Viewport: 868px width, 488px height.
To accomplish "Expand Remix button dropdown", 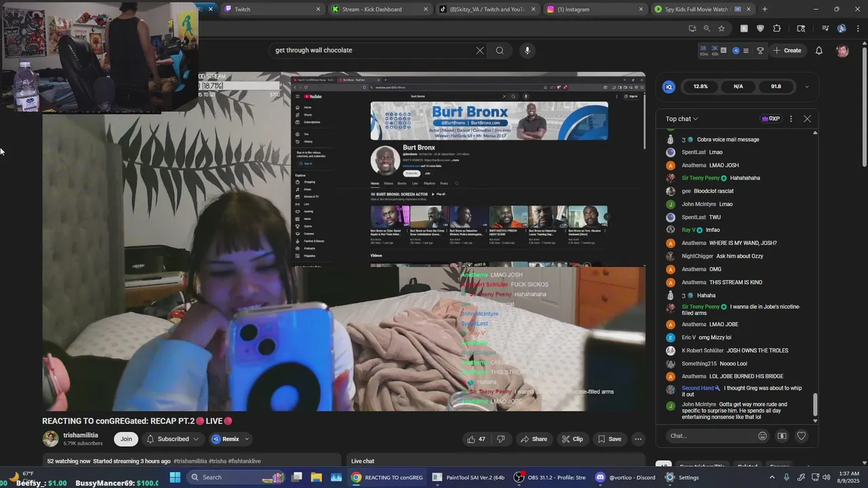I will coord(247,439).
